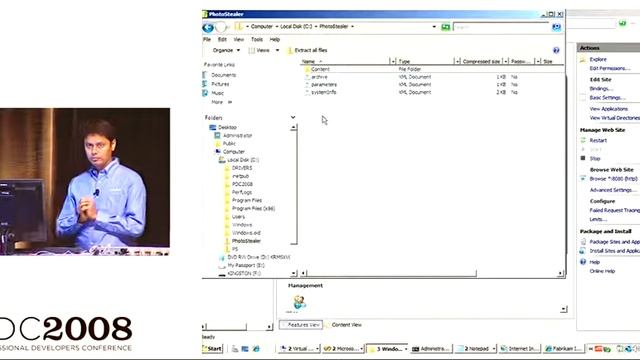Sort by Compressed size column header
The image size is (640, 360).
click(481, 61)
